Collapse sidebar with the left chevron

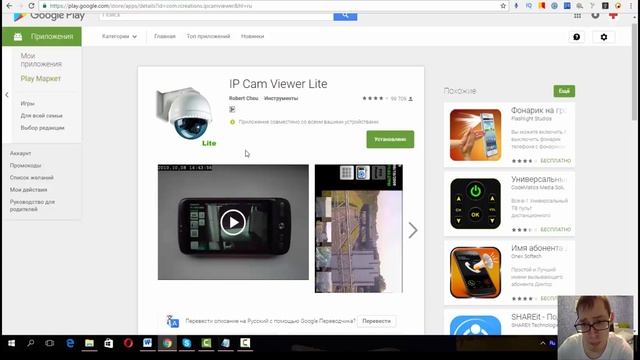tap(7, 95)
